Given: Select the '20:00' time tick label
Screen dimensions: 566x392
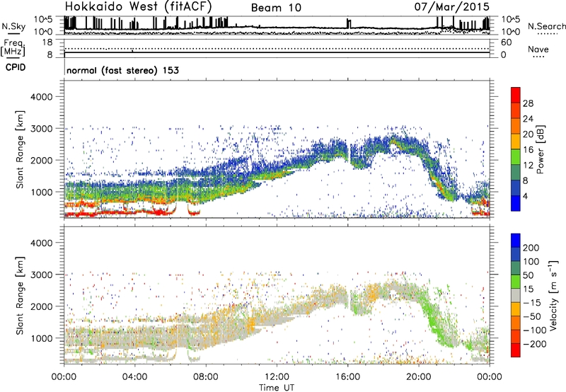Looking at the screenshot, I should click(419, 377).
